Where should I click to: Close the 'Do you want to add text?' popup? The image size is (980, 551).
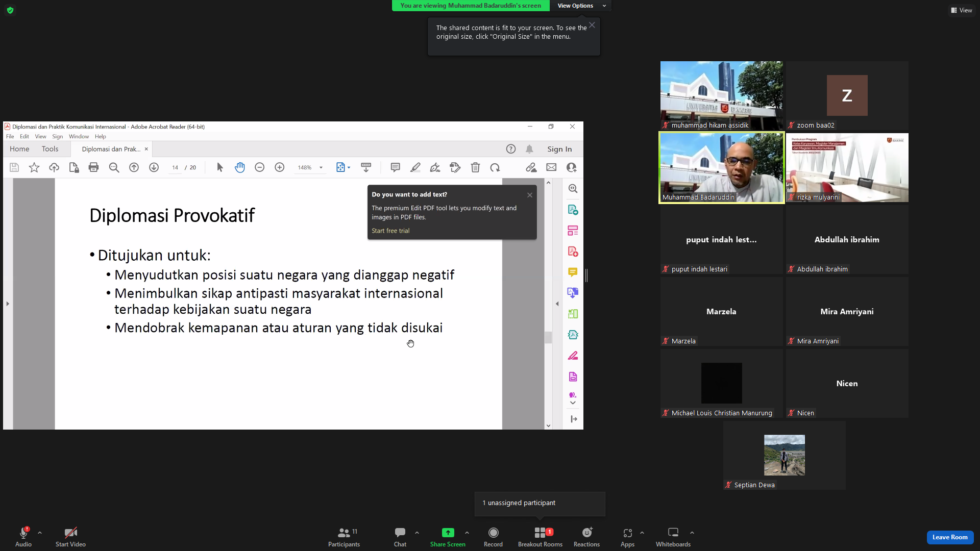tap(530, 195)
